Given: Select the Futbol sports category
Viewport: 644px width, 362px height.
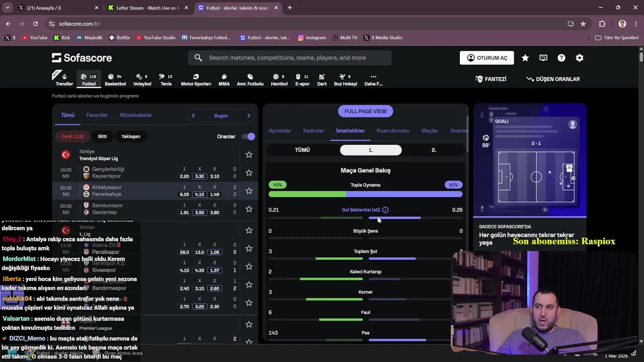Looking at the screenshot, I should pos(89,79).
